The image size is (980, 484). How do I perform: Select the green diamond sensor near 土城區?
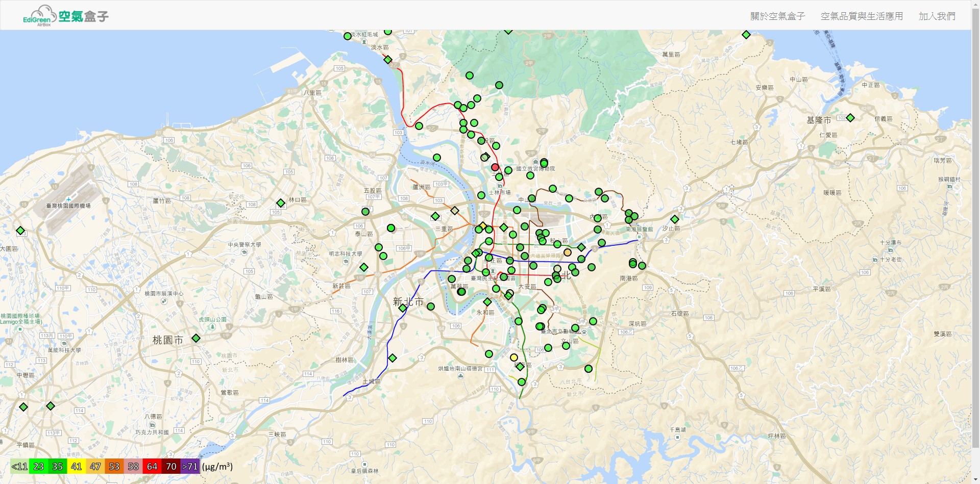point(393,358)
